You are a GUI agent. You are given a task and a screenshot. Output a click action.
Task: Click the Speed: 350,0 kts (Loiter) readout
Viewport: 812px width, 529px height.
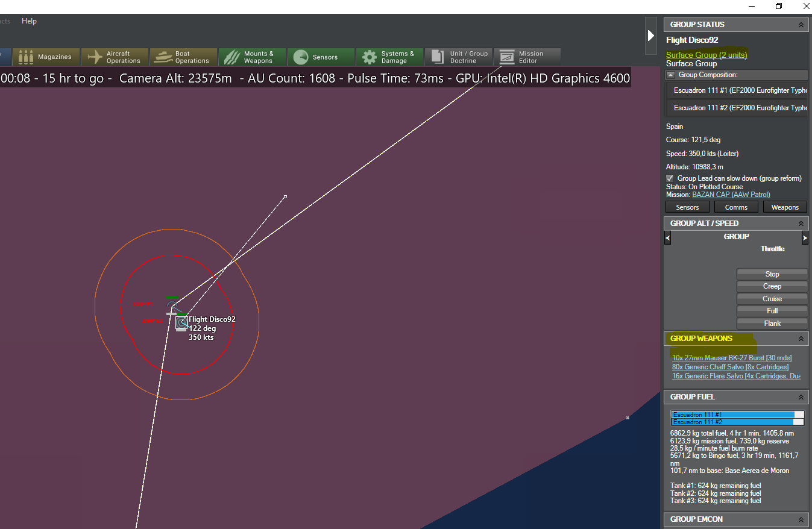[702, 154]
